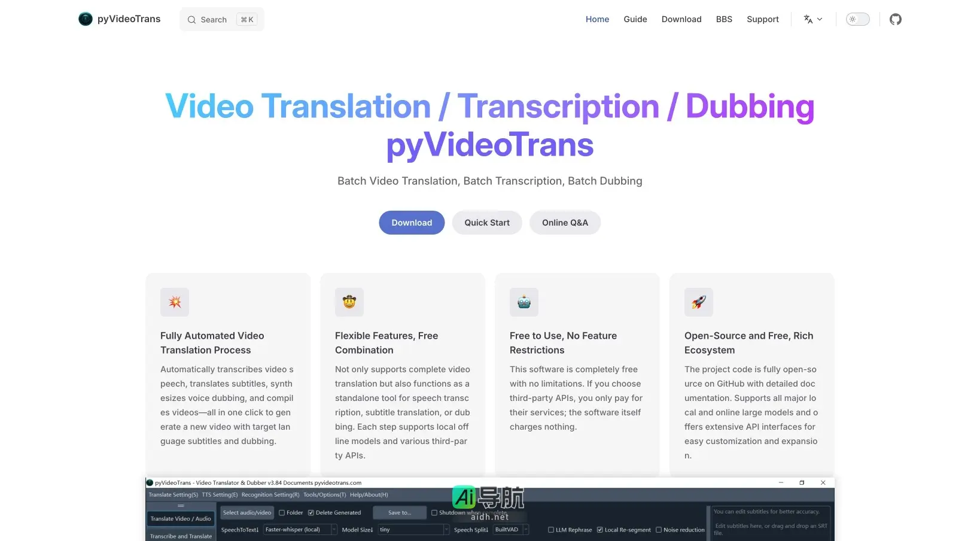Click the blue Download button
Screen dimensions: 980x541
pyautogui.click(x=412, y=223)
